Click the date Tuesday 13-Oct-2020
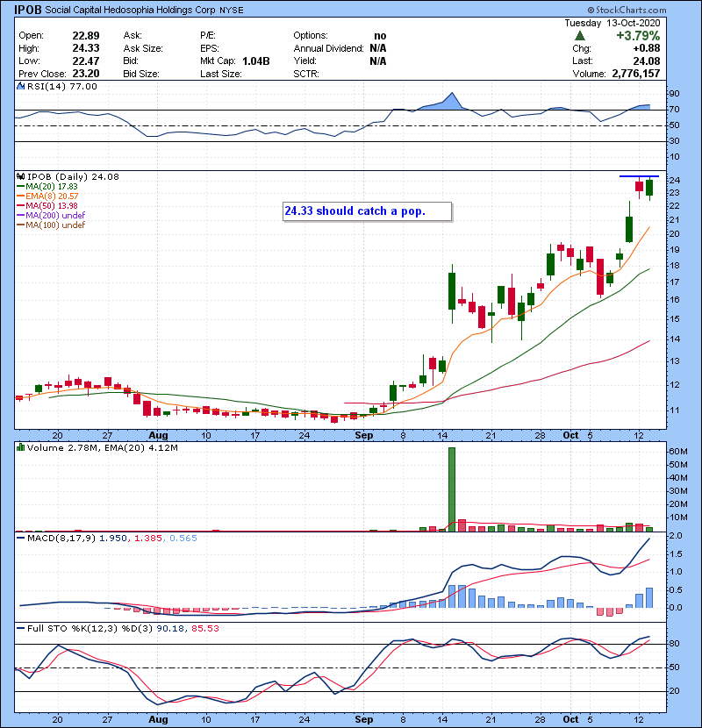The image size is (702, 728). [612, 23]
